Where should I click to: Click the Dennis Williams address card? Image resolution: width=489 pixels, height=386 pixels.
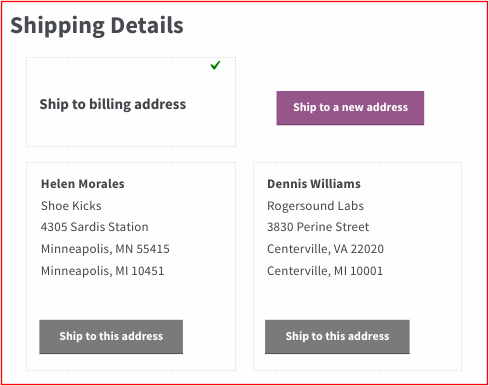pos(357,266)
